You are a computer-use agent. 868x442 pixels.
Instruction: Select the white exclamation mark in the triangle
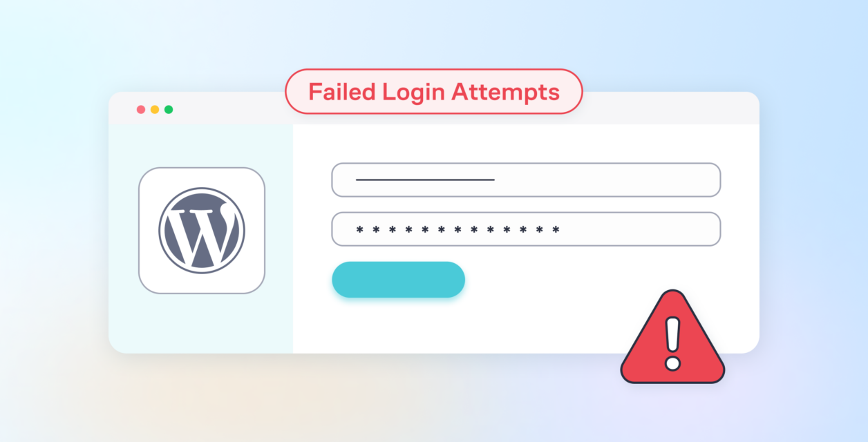(672, 340)
